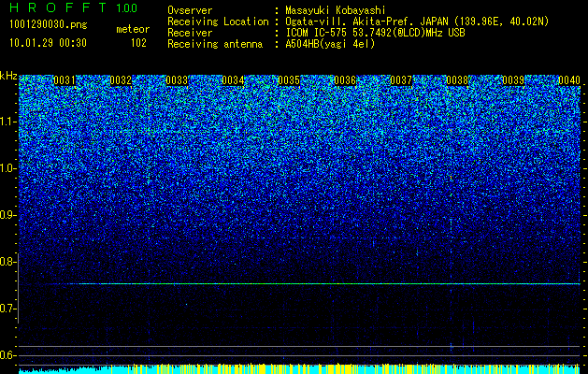
Task: Select the 0040 time marker
Action: [569, 80]
